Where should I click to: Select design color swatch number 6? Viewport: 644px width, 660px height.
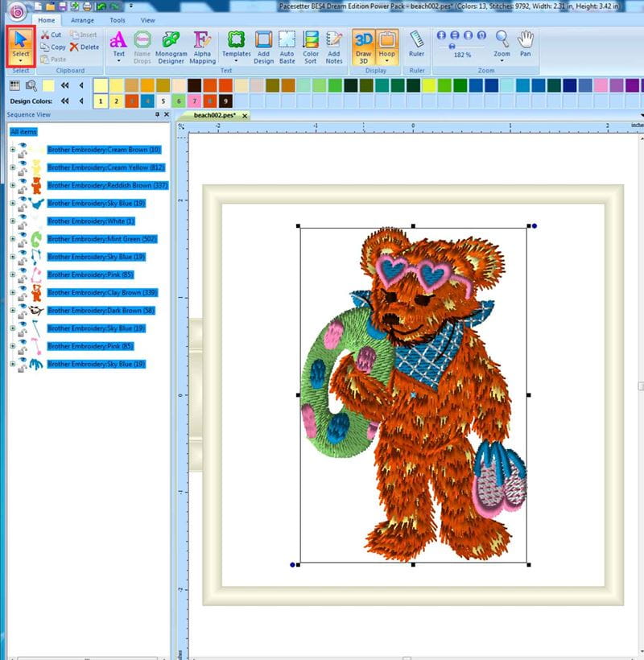point(179,101)
